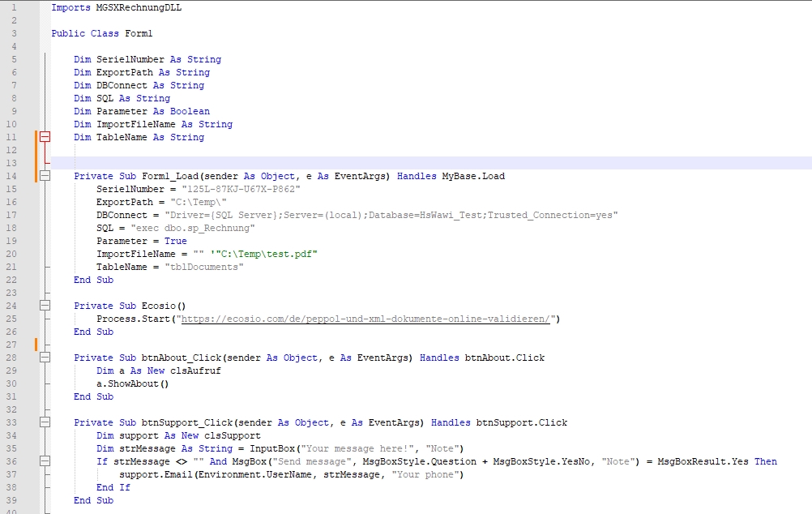Click the serial string "125L-87KJ-U67X-P862"

241,189
